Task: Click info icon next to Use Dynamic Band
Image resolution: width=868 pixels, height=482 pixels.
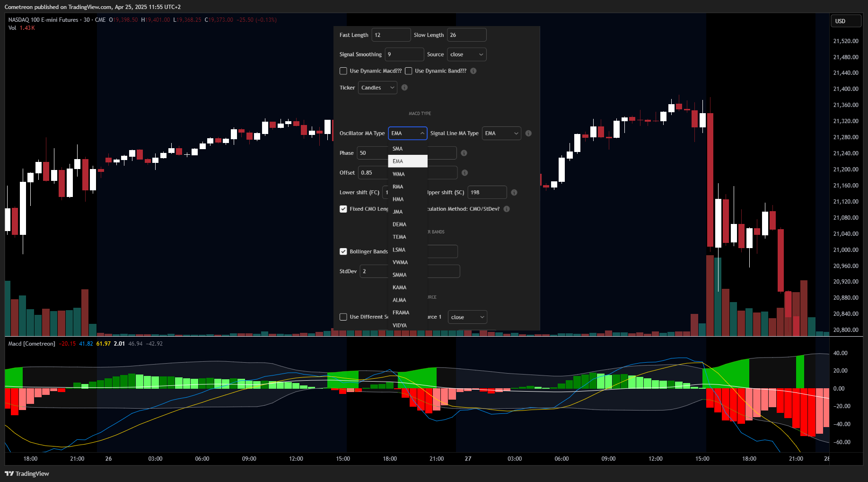Action: tap(473, 71)
